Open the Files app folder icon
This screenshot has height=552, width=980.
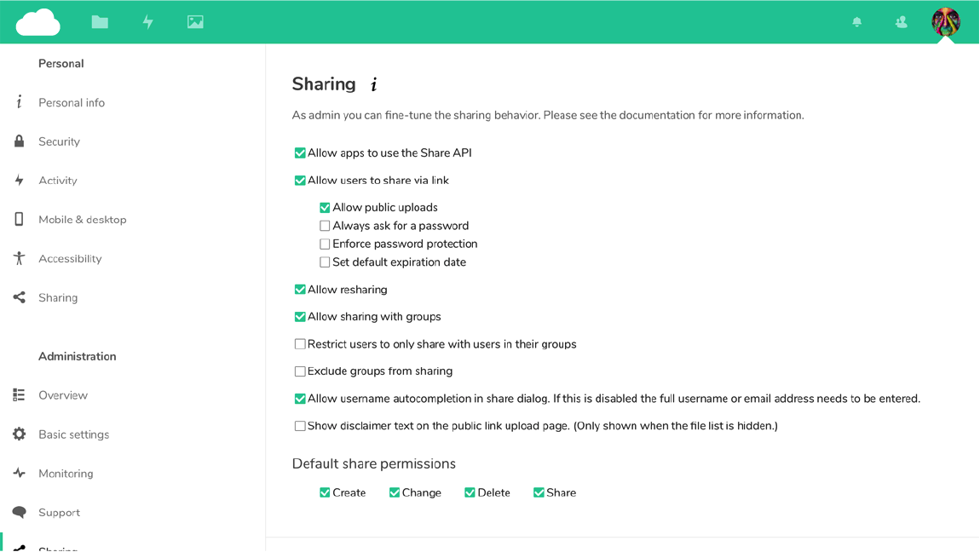coord(100,22)
